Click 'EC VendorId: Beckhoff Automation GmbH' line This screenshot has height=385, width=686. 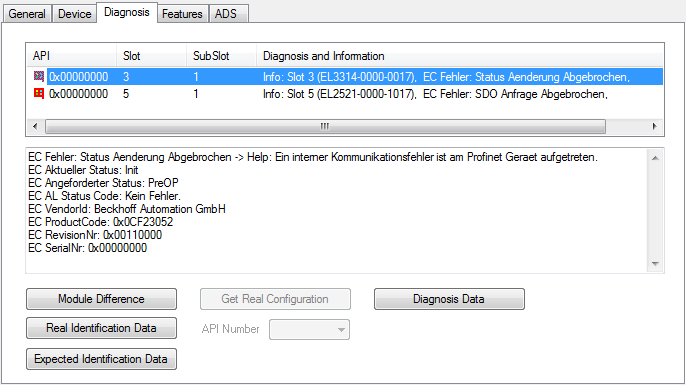click(127, 209)
